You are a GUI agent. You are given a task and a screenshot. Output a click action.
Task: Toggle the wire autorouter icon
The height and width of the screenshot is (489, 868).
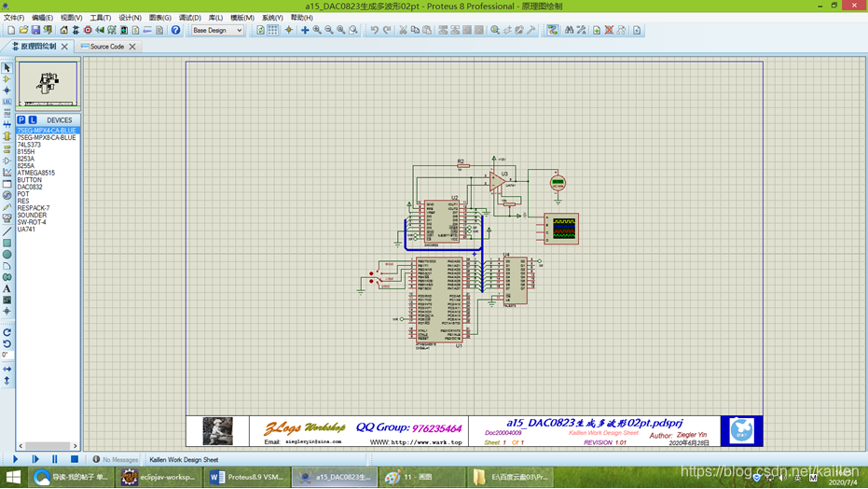(553, 30)
